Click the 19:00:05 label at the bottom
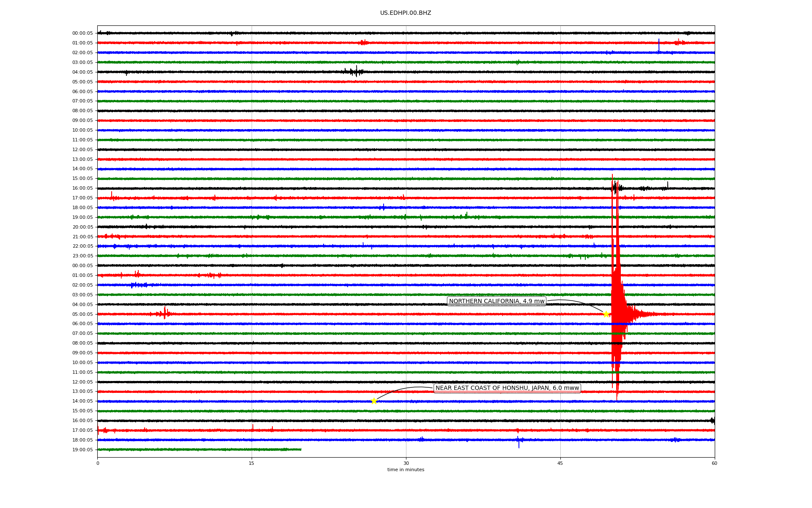 click(82, 450)
